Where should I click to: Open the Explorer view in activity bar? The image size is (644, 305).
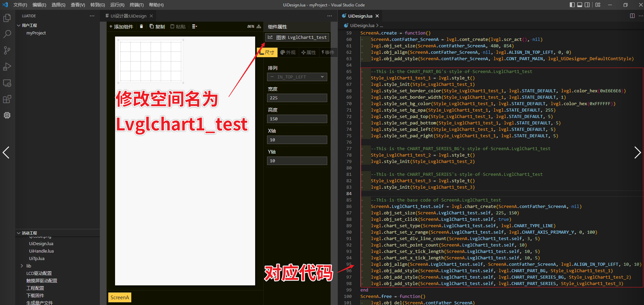(x=7, y=18)
